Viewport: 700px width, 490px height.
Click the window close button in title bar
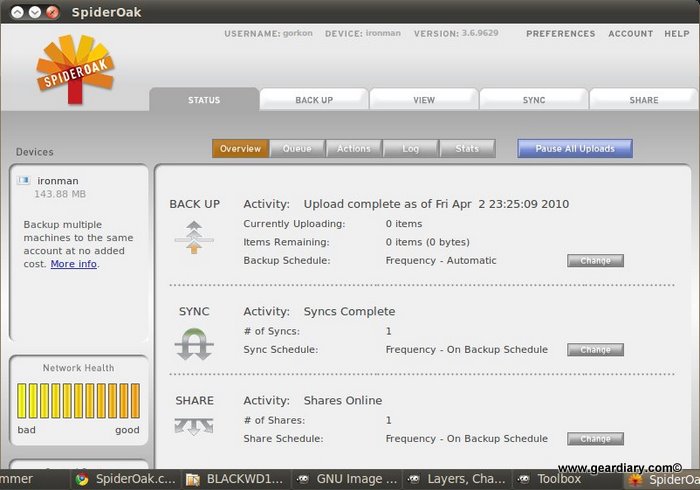click(x=52, y=12)
